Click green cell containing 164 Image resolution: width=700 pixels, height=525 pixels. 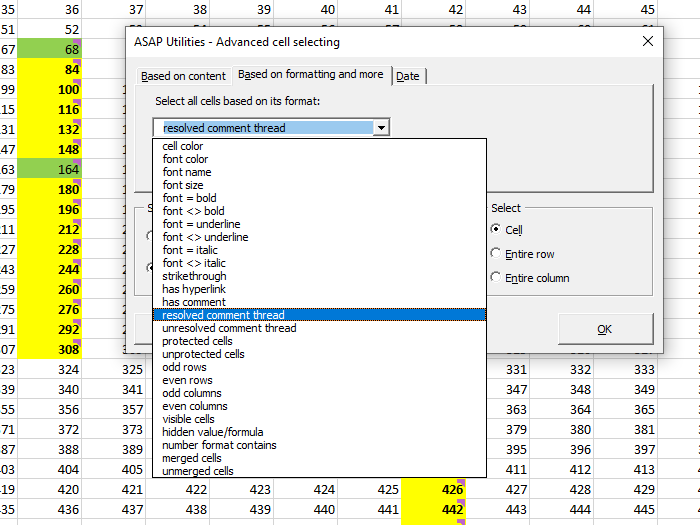[x=50, y=169]
